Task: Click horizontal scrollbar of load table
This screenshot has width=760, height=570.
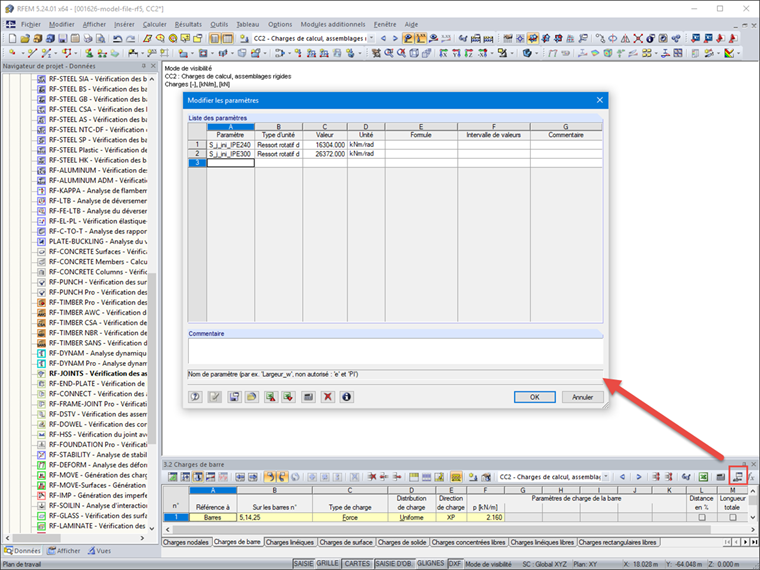Action: coord(441,530)
